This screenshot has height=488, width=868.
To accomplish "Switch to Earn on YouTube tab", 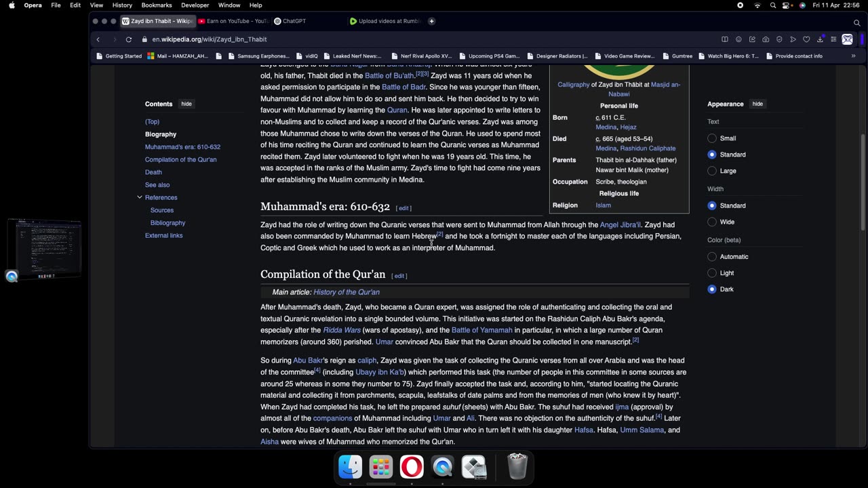I will (234, 21).
